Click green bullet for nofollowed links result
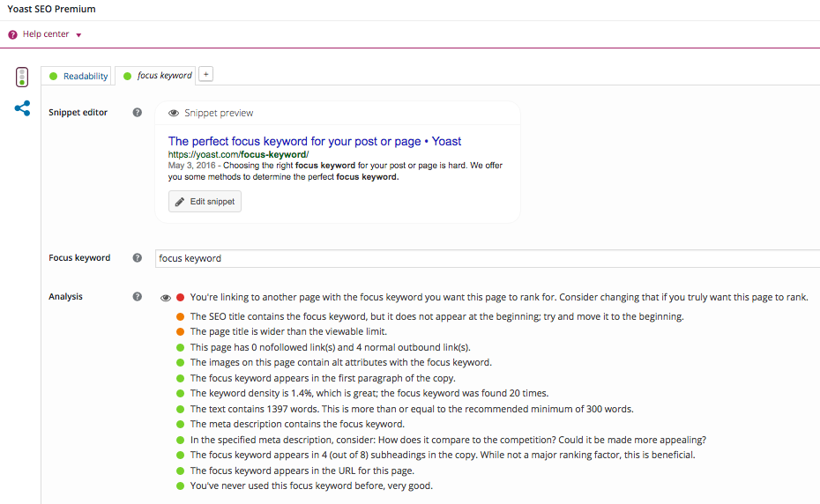Screen dimensions: 820x504 pyautogui.click(x=181, y=348)
